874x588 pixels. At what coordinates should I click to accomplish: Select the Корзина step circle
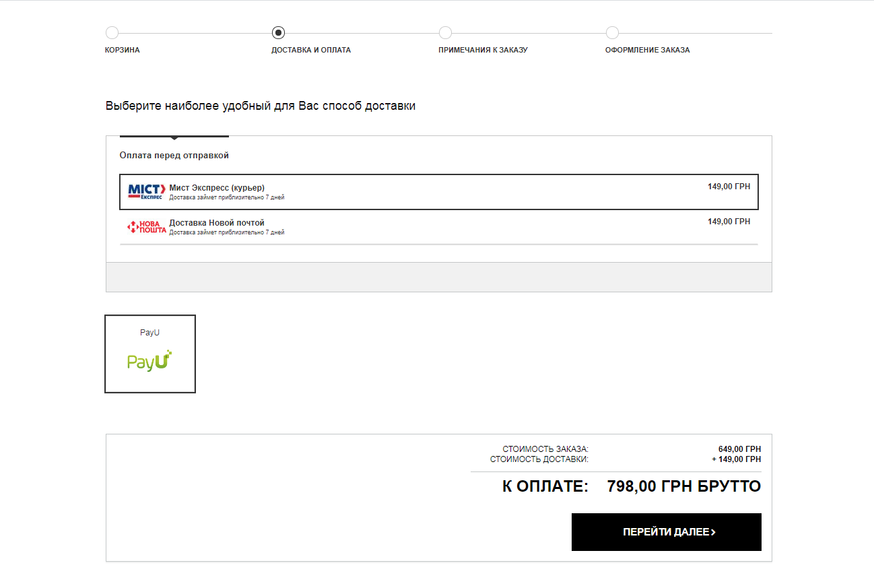click(112, 33)
